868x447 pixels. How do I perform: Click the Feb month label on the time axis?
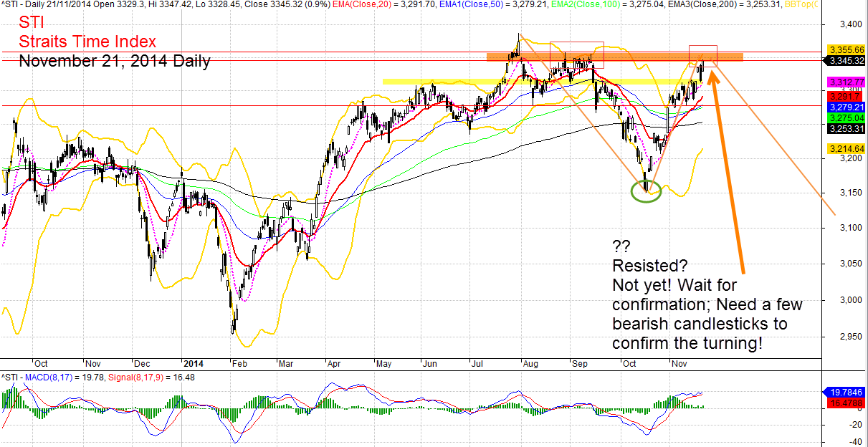pos(240,364)
